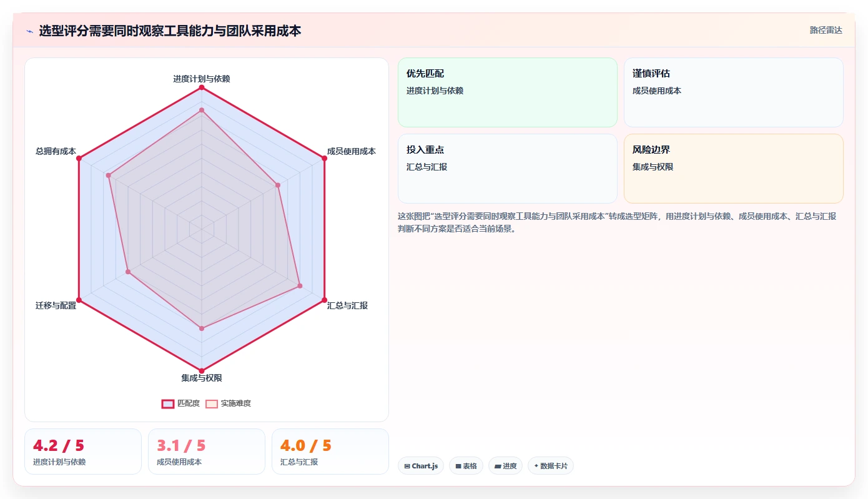This screenshot has width=868, height=499.
Task: Click the outer 匹配度 point at 总拥有成本
Action: click(x=79, y=159)
